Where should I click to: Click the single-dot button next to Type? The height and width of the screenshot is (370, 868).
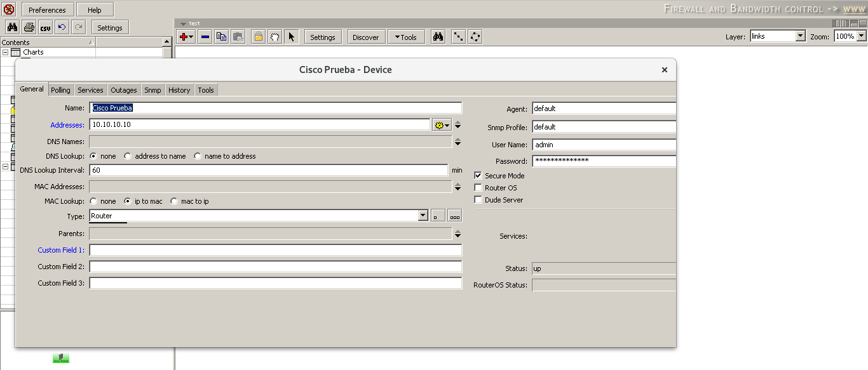coord(438,216)
